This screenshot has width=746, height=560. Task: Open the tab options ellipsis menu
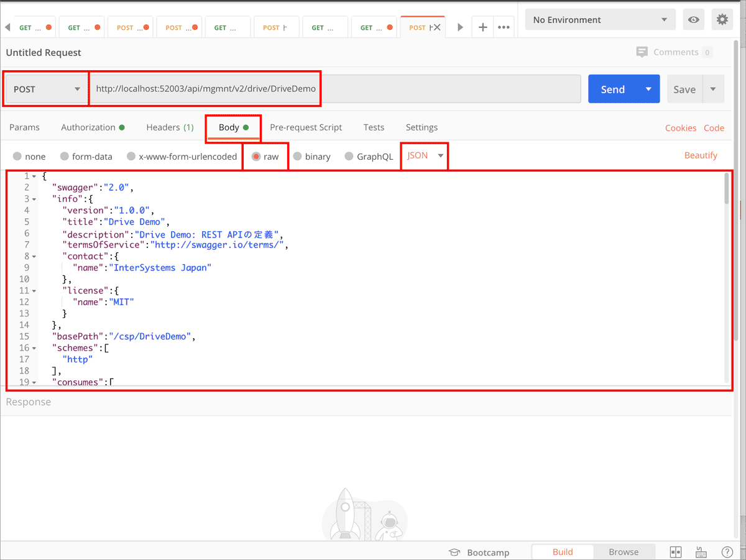(504, 27)
